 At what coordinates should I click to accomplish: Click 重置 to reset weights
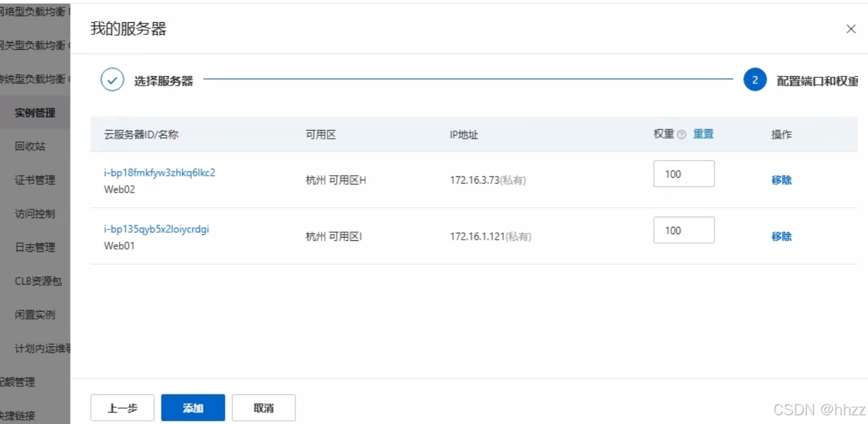pos(703,134)
